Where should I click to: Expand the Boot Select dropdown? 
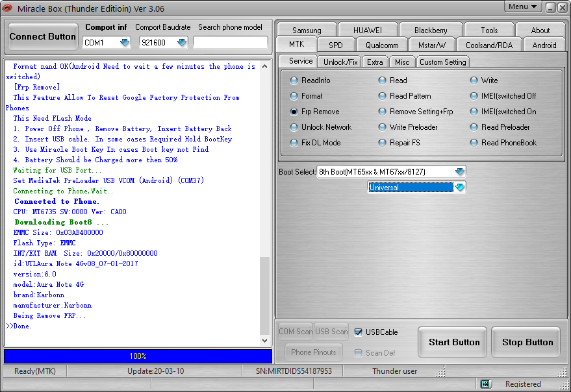[x=460, y=171]
